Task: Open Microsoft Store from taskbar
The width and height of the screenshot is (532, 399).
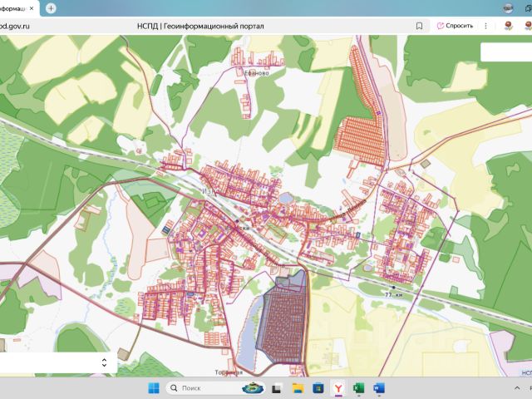Action: (x=318, y=388)
